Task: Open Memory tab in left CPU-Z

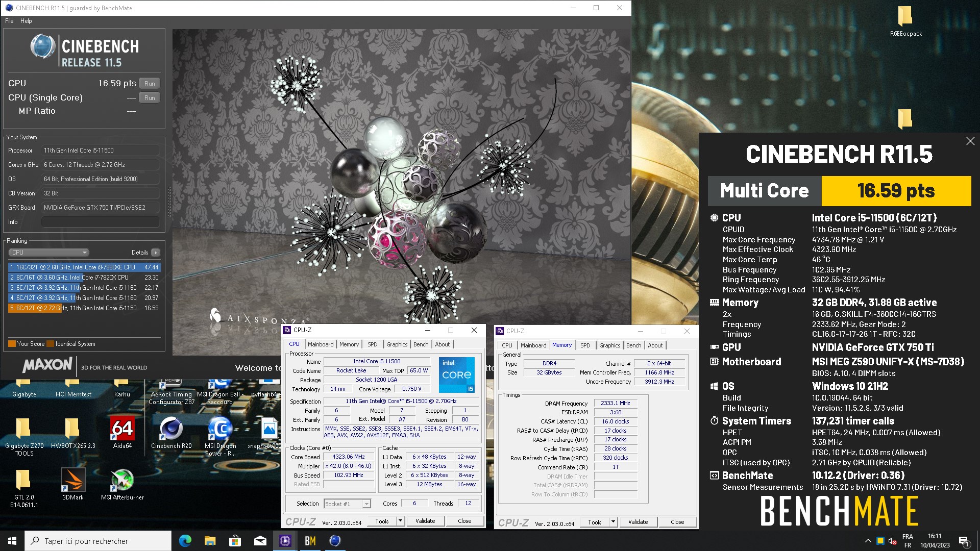Action: tap(349, 344)
